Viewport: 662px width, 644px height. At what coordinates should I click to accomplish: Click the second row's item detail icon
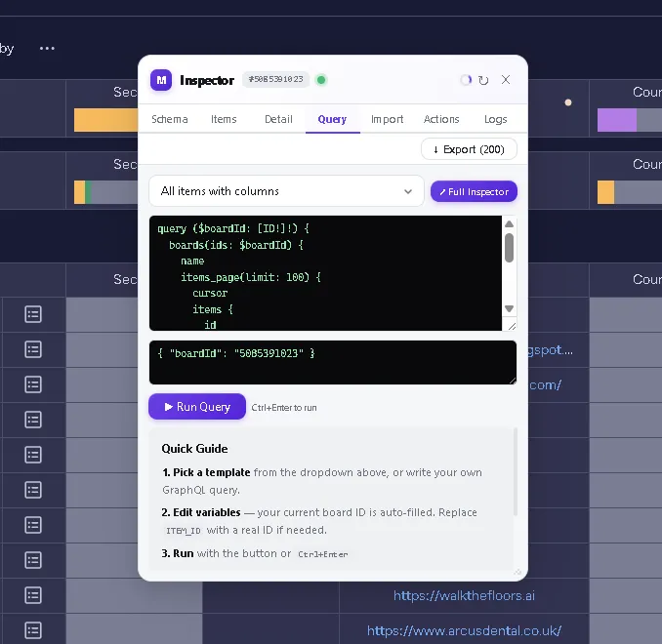click(x=33, y=349)
